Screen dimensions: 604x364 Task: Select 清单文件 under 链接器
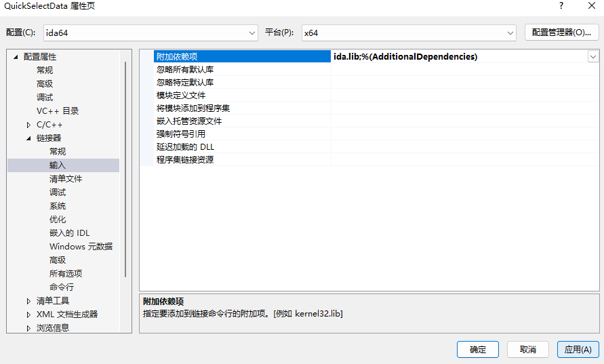[x=66, y=179]
